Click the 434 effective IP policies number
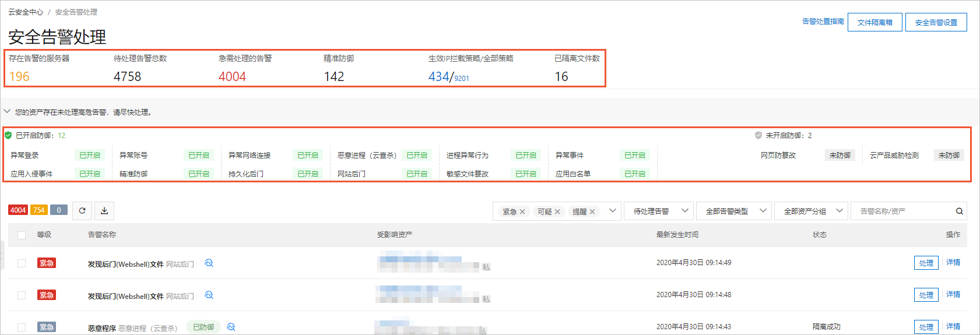 (x=438, y=76)
